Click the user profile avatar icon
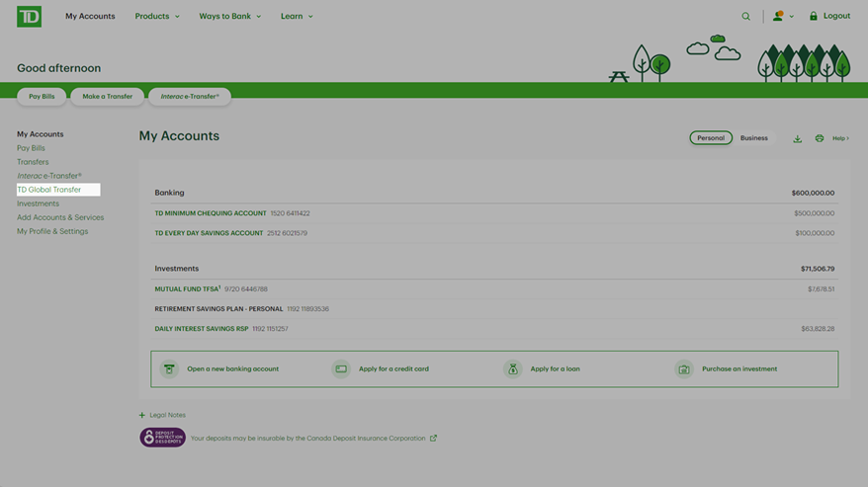 (778, 16)
